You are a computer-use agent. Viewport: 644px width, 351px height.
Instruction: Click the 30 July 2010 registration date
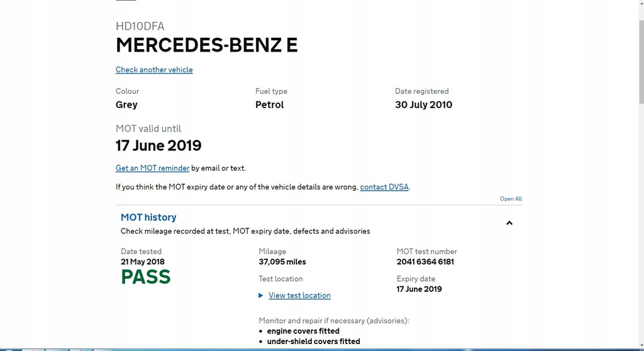pyautogui.click(x=423, y=105)
